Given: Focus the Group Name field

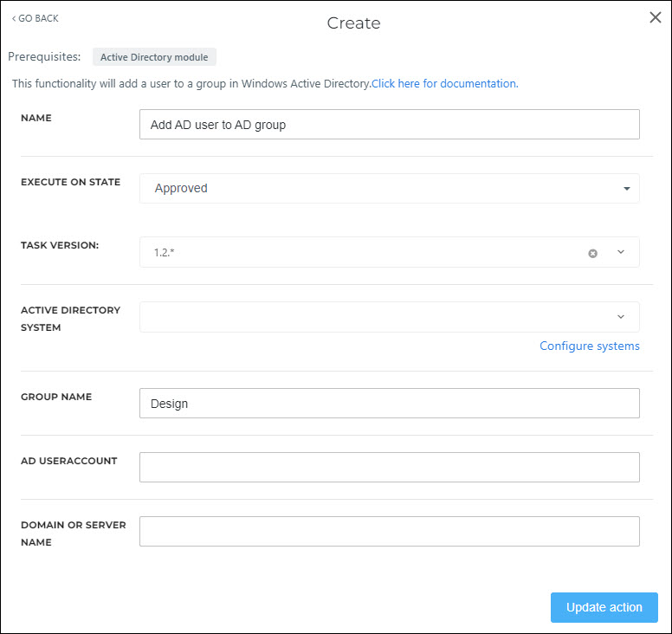Looking at the screenshot, I should click(389, 404).
